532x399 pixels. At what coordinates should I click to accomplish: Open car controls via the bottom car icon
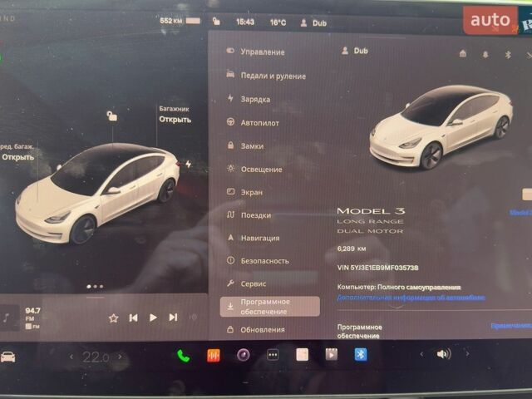(x=7, y=357)
